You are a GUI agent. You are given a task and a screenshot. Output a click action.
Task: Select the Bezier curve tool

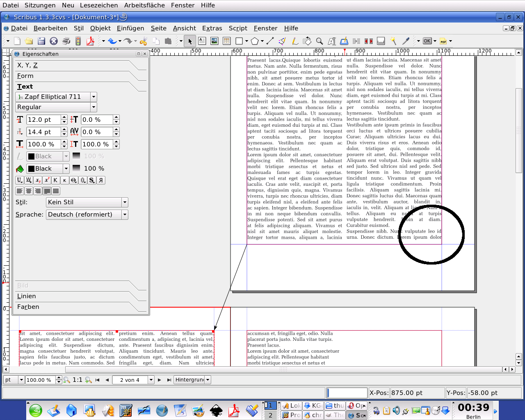click(282, 41)
